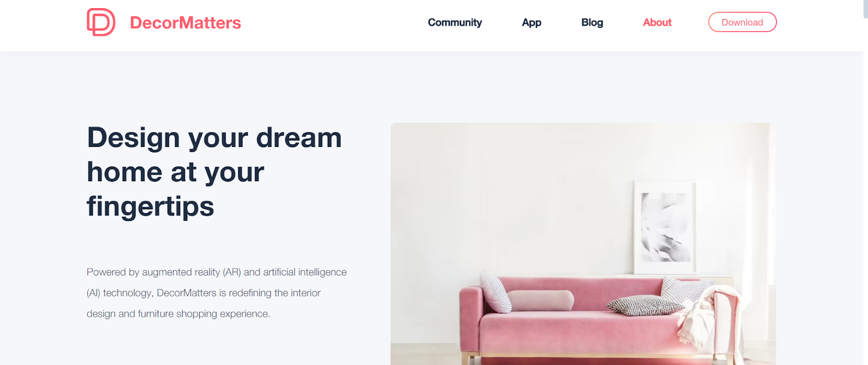Screen dimensions: 868x365
Task: Click "home at your" heading line
Action: (175, 172)
